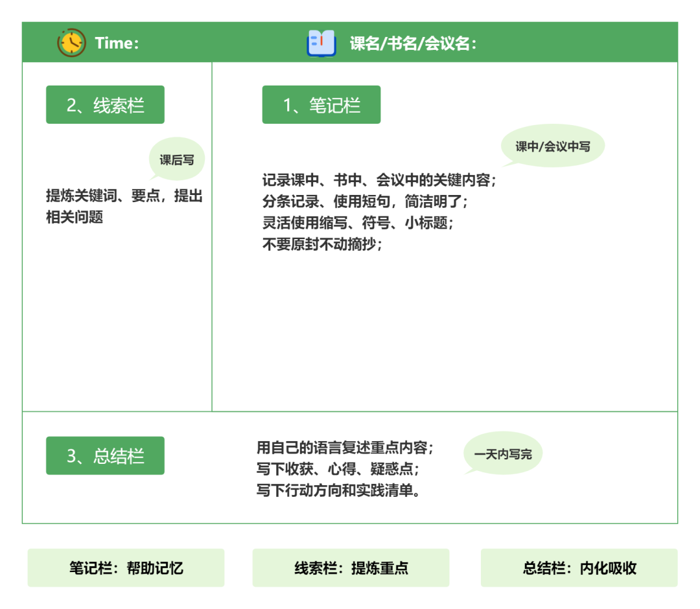Viewport: 700px width, 609px height.
Task: Select the "2、线索栏" green label
Action: click(105, 105)
